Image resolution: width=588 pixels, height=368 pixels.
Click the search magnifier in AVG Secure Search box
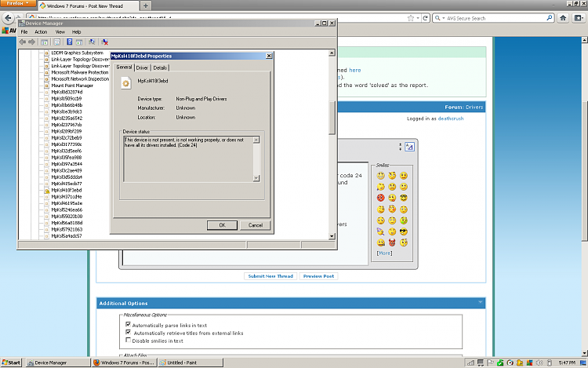point(550,18)
